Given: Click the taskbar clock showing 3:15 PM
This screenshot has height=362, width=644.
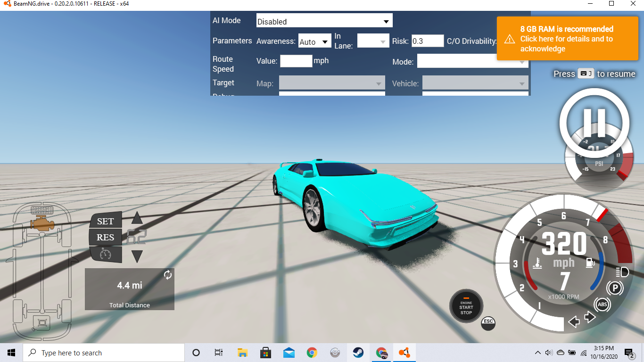Looking at the screenshot, I should click(603, 353).
